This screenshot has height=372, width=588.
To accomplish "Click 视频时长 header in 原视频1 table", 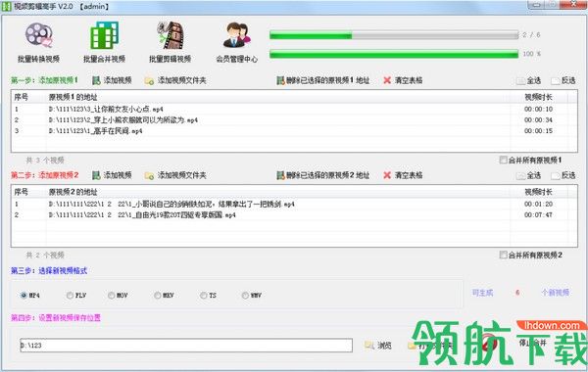I will [538, 97].
